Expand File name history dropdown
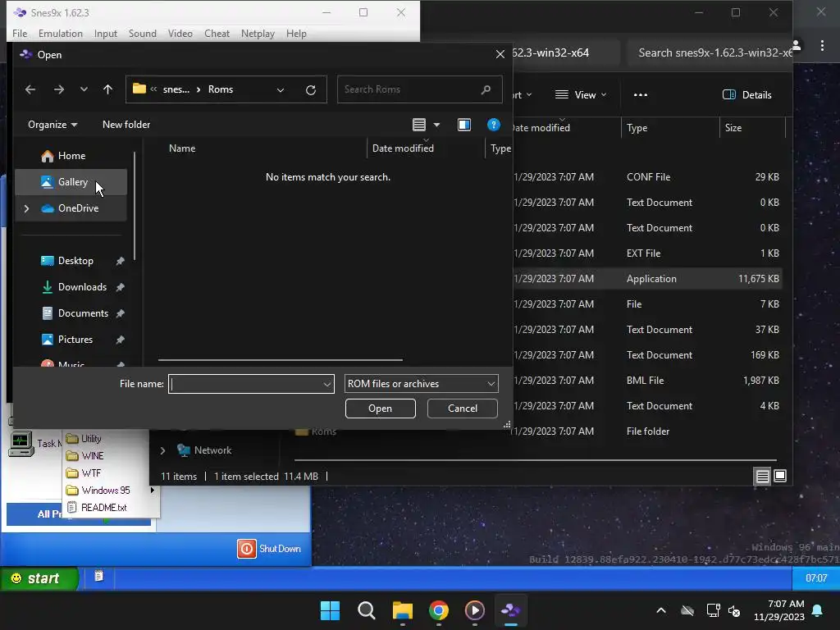This screenshot has height=630, width=840. click(x=326, y=384)
